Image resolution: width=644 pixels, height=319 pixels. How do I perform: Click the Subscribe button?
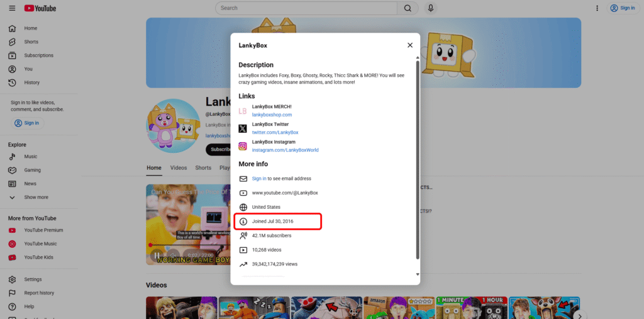218,150
